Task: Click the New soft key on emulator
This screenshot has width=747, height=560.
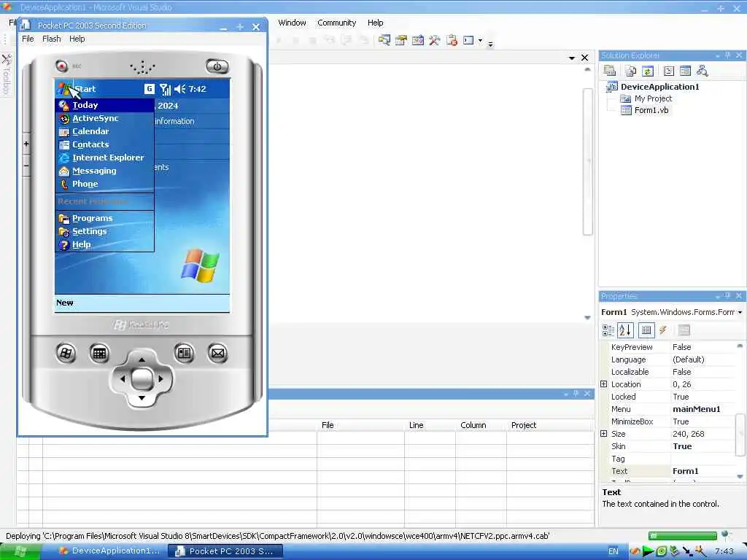Action: pos(65,303)
